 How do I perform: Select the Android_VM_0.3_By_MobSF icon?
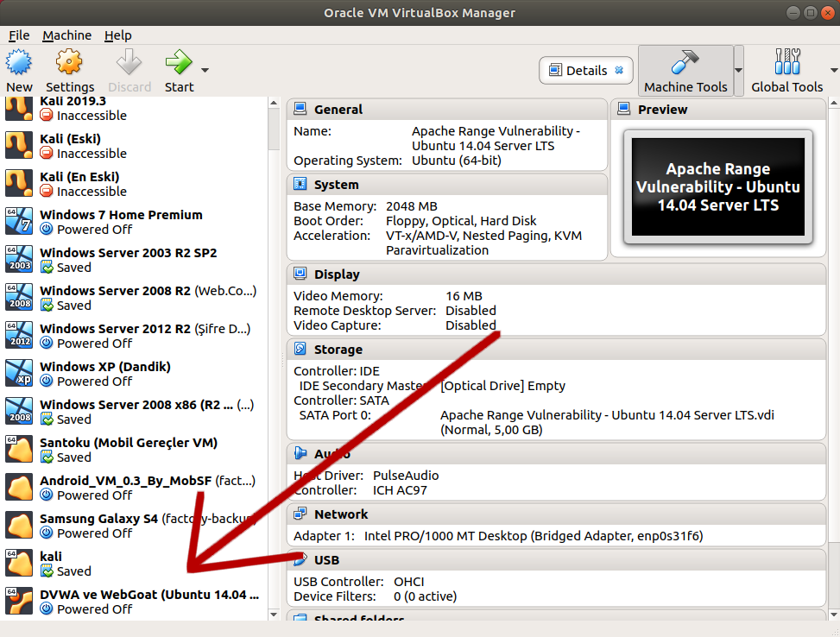pos(19,488)
